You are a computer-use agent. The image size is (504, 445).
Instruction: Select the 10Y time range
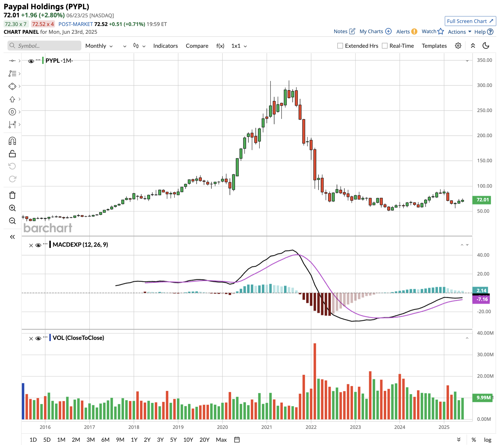coord(188,440)
